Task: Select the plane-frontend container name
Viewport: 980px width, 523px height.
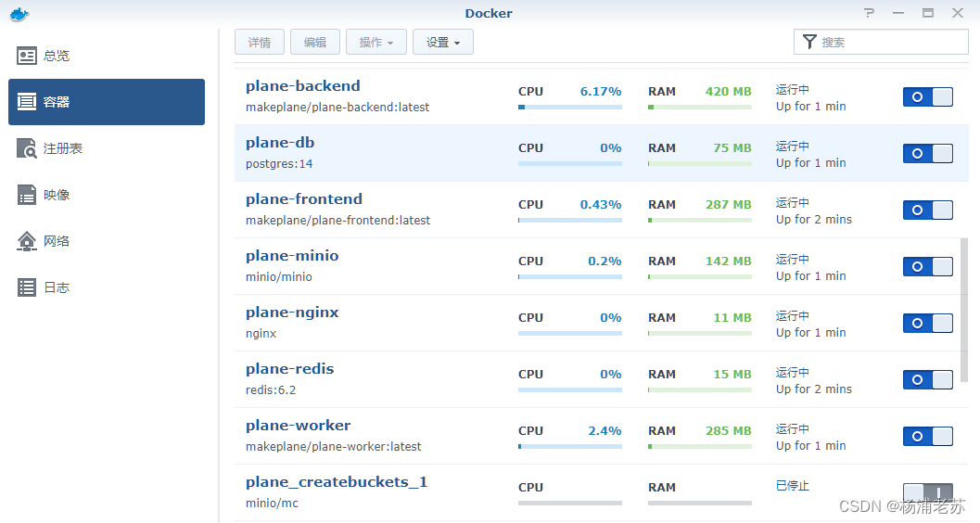Action: (x=304, y=198)
